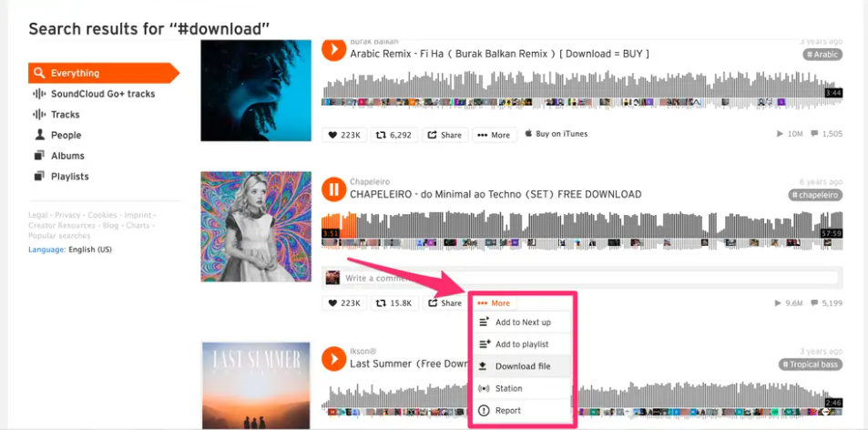Play the Arabic Remix Fi Ha track

(333, 50)
